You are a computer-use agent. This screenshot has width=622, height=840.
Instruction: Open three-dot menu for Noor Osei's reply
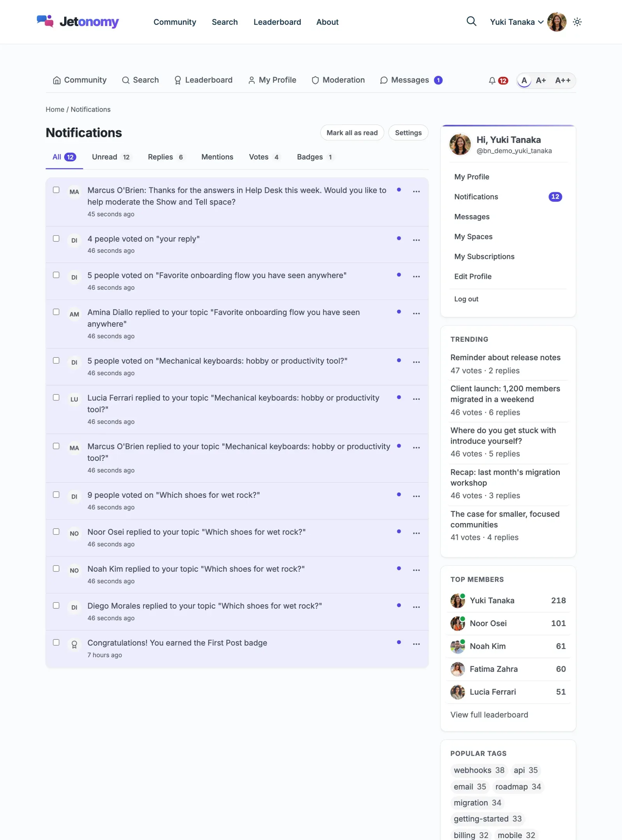pyautogui.click(x=416, y=533)
